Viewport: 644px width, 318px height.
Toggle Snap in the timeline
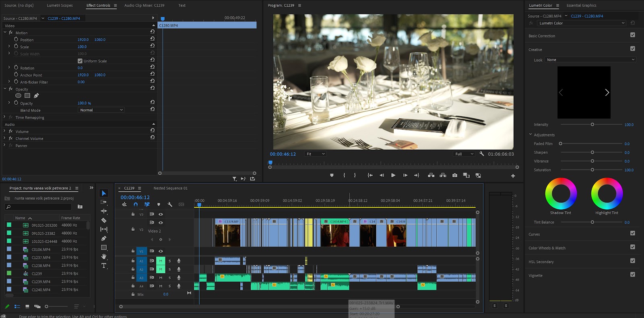(x=136, y=204)
